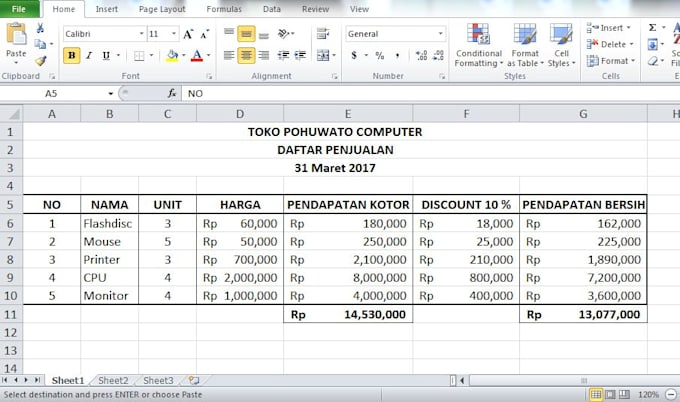Open Conditional Formatting menu
Viewport: 680px width, 402px height.
click(478, 46)
